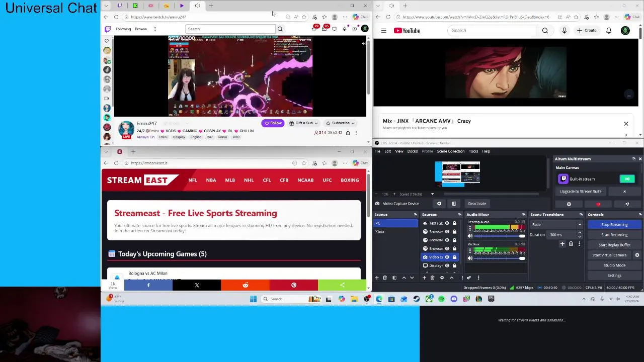This screenshot has height=362, width=644.
Task: Share Streameast page on Facebook
Action: tap(148, 285)
